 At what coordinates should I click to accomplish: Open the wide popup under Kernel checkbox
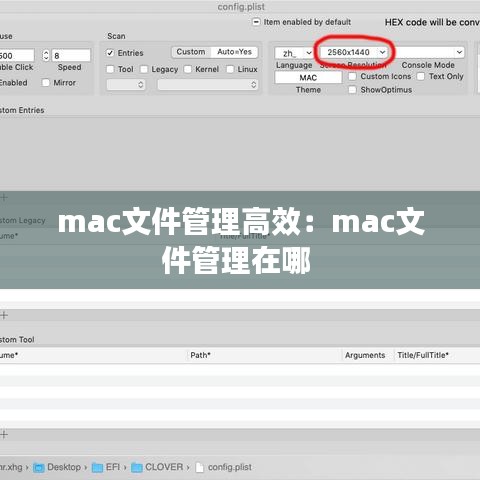(208, 85)
